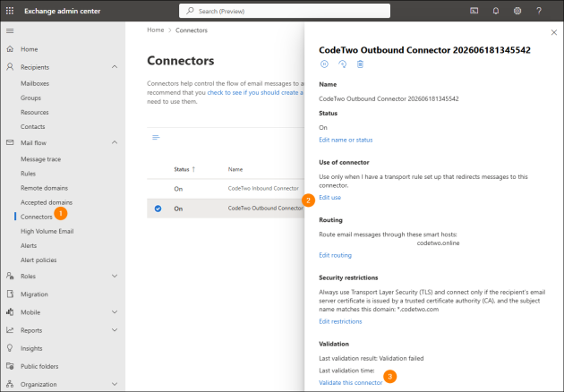Image resolution: width=564 pixels, height=392 pixels.
Task: Collapse the Recipients section chevron
Action: coord(115,67)
